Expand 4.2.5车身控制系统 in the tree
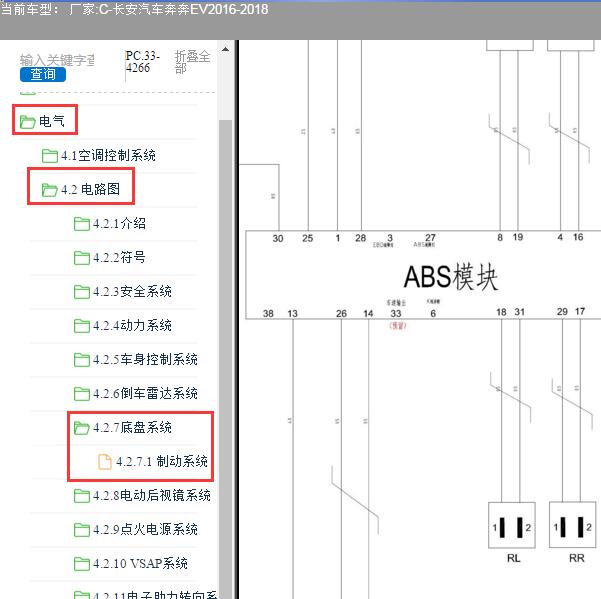The image size is (601, 599). point(145,359)
